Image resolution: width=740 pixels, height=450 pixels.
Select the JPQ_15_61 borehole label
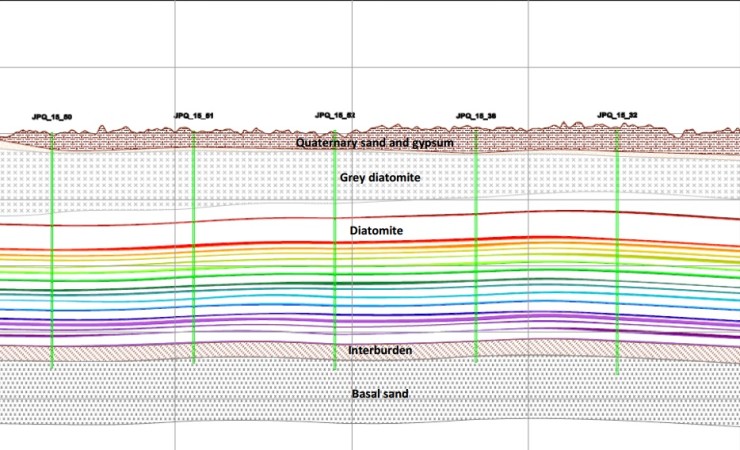coord(193,115)
